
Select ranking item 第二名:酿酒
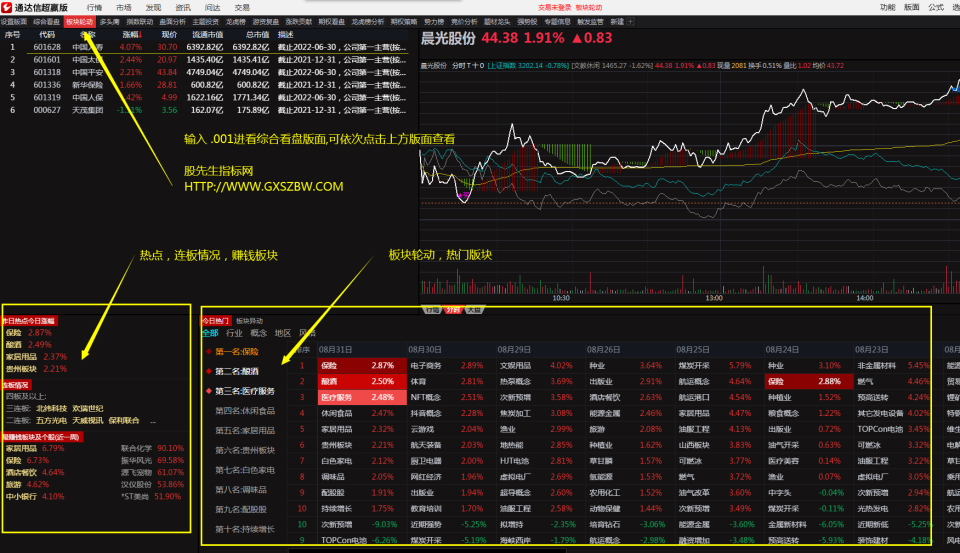point(236,371)
